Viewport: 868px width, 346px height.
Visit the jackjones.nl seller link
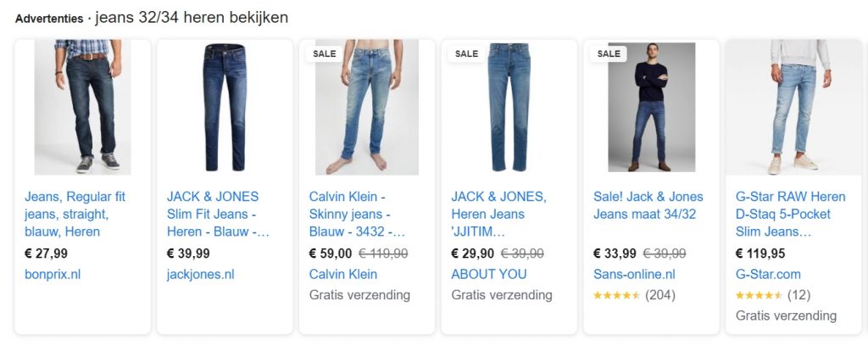(x=200, y=274)
